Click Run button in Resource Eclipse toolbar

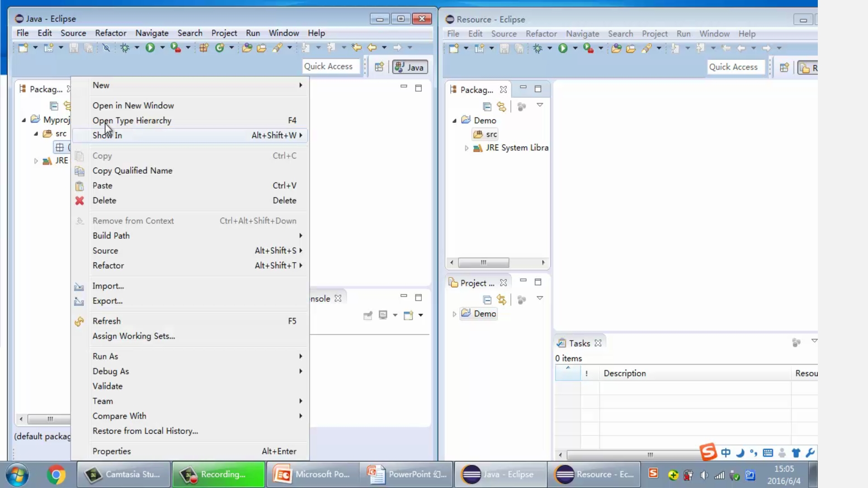point(563,48)
